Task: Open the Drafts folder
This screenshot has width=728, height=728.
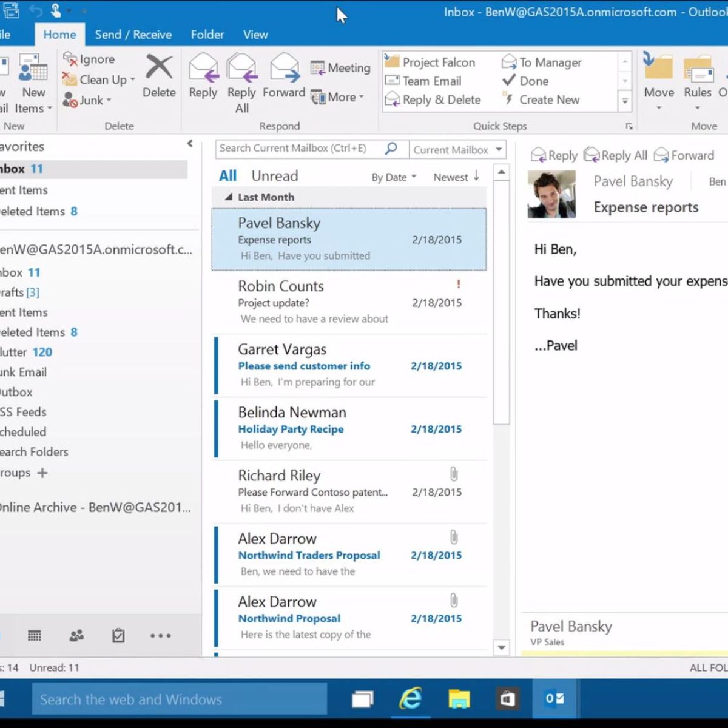Action: (x=19, y=292)
